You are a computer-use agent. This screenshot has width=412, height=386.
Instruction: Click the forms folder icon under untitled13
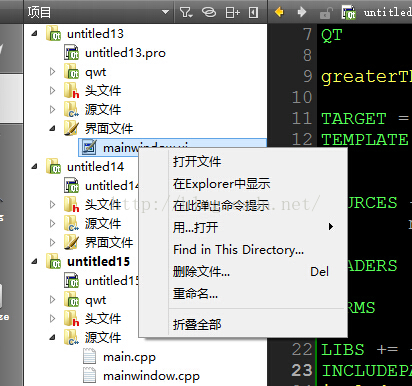pyautogui.click(x=71, y=128)
